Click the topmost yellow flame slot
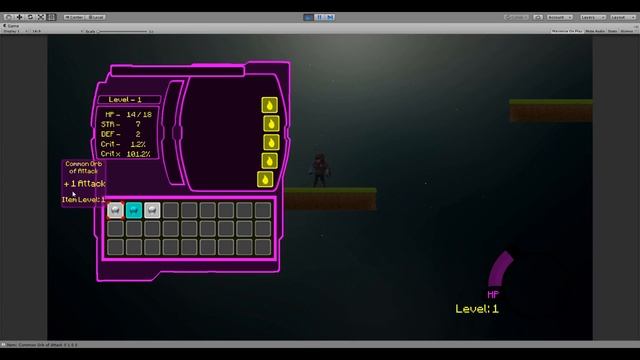 [269, 105]
